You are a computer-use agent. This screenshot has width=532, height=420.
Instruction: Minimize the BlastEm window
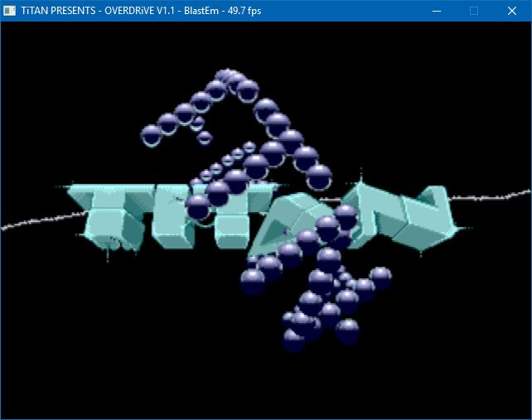pyautogui.click(x=437, y=11)
